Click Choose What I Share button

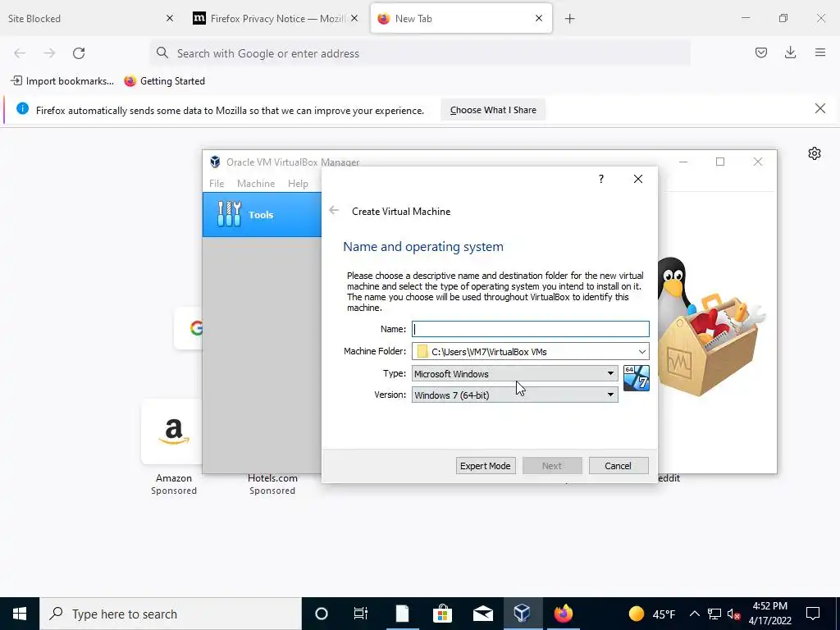tap(493, 110)
